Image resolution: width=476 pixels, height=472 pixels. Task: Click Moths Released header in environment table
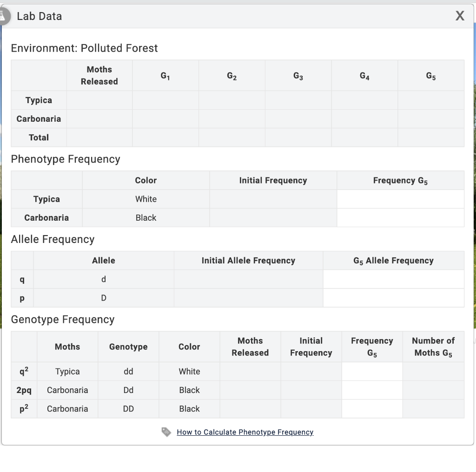[x=99, y=75]
